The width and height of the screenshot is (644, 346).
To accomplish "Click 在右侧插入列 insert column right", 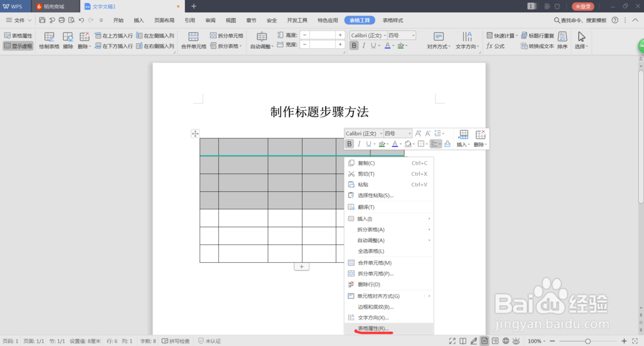I will point(155,46).
